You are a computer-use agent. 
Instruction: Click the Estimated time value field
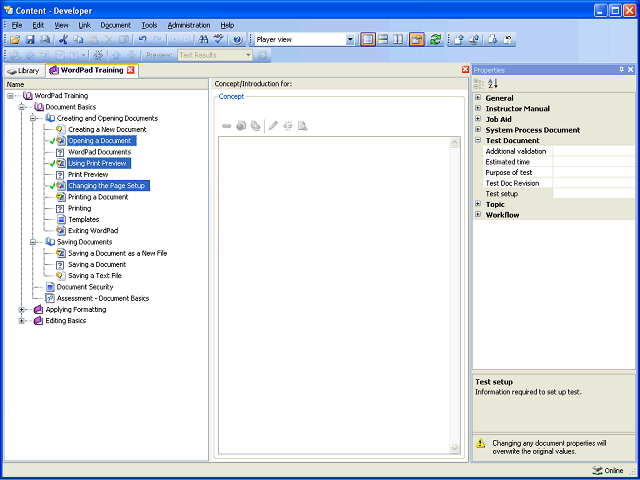[x=593, y=162]
